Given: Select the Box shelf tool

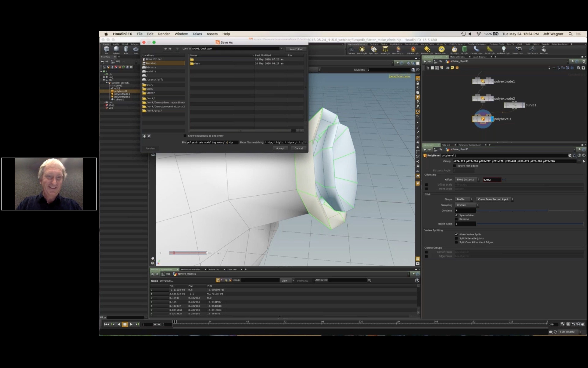Looking at the screenshot, I should (106, 50).
